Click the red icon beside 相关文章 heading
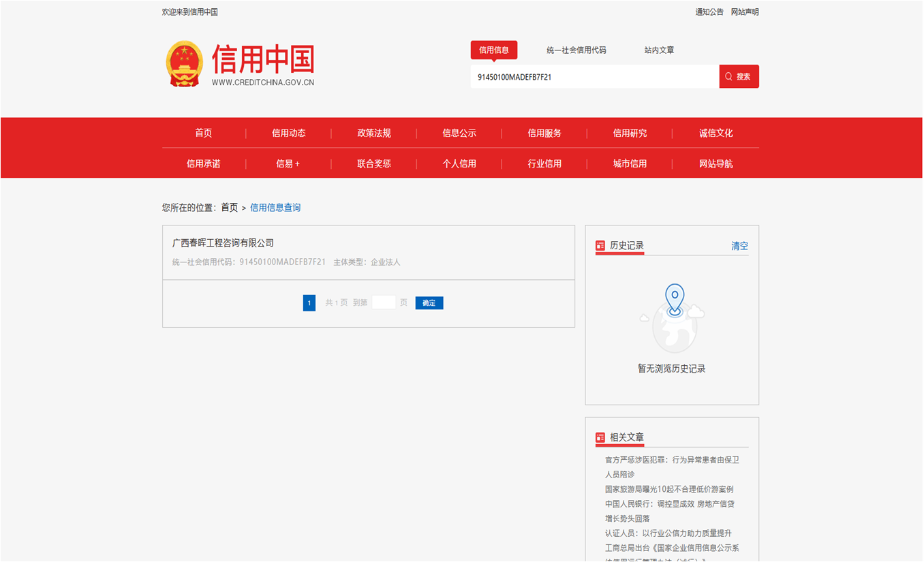The width and height of the screenshot is (924, 562). click(600, 437)
